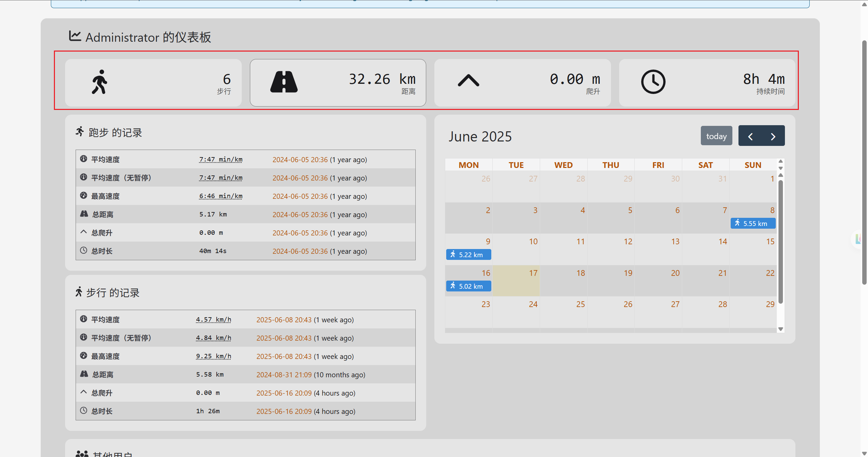Select the 6 步行 stats card

[153, 83]
